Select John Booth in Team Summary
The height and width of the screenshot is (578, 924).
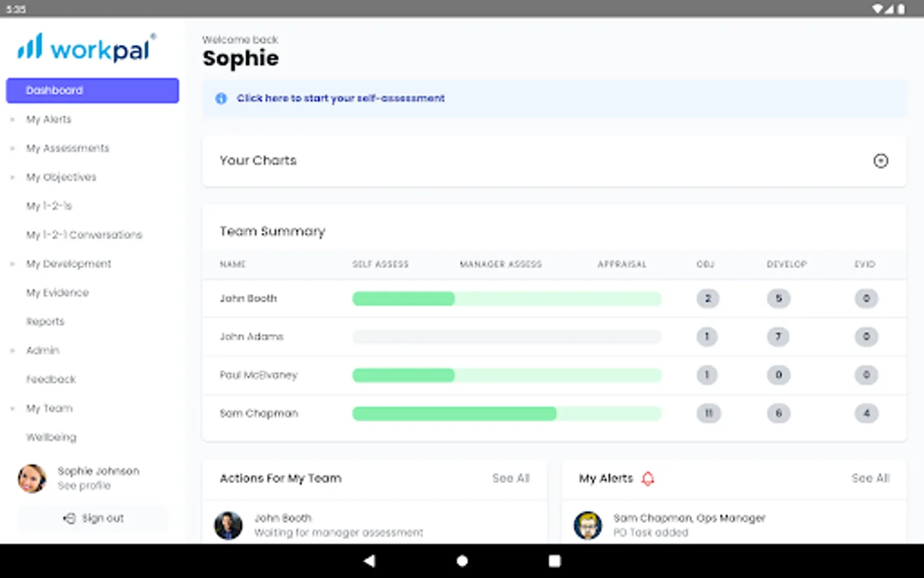click(x=248, y=299)
